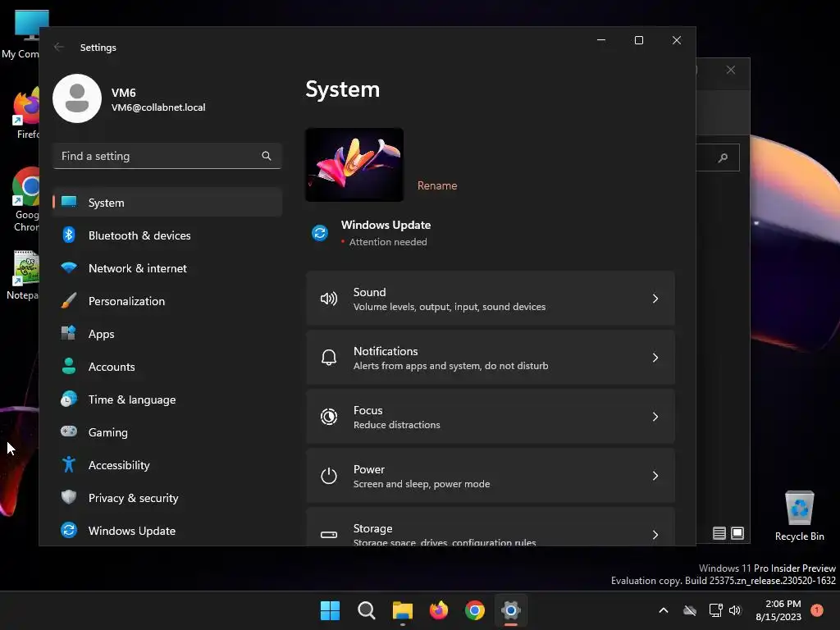Click the Accessibility figure icon
Screen dimensions: 840x630
point(69,464)
